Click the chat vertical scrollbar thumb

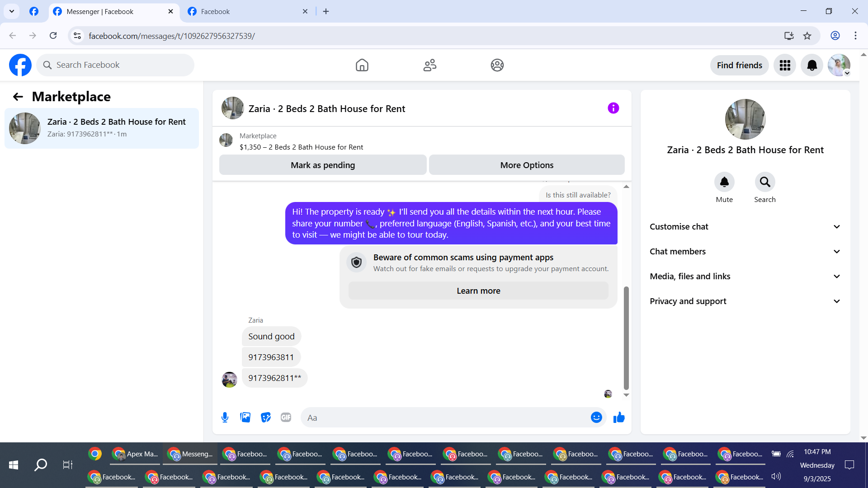point(626,338)
